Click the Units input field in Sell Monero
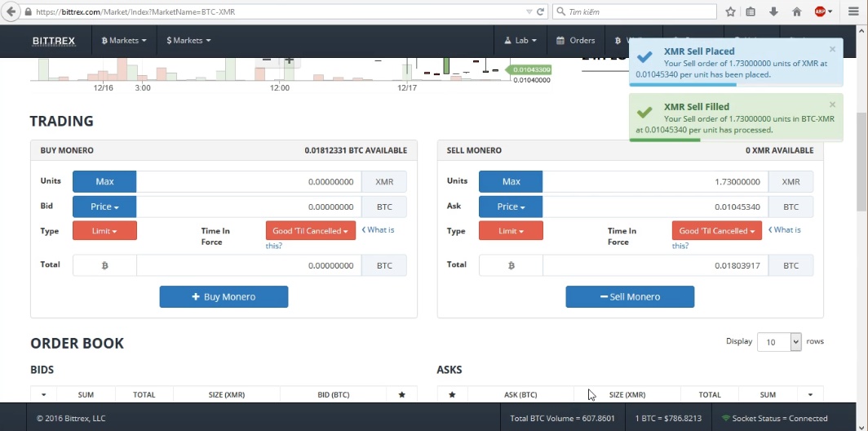Screen dimensions: 868x431 coord(655,182)
